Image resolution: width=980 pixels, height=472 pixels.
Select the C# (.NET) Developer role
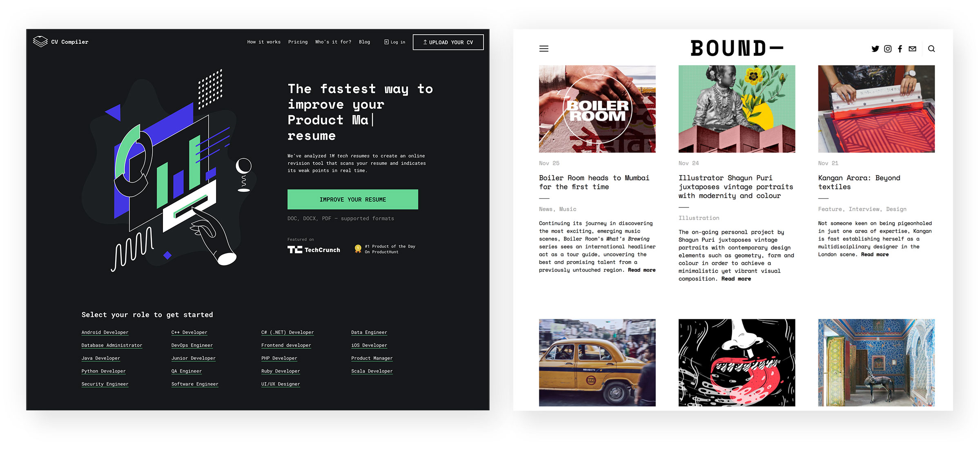tap(287, 332)
